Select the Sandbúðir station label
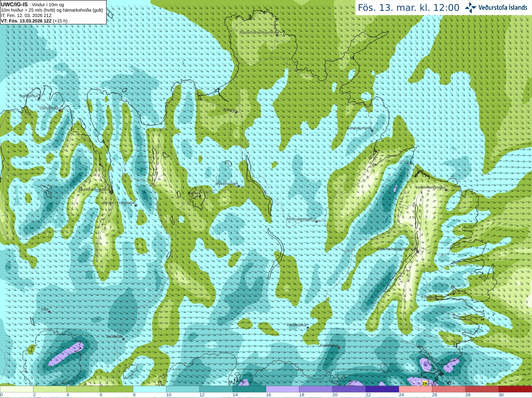 114,337
